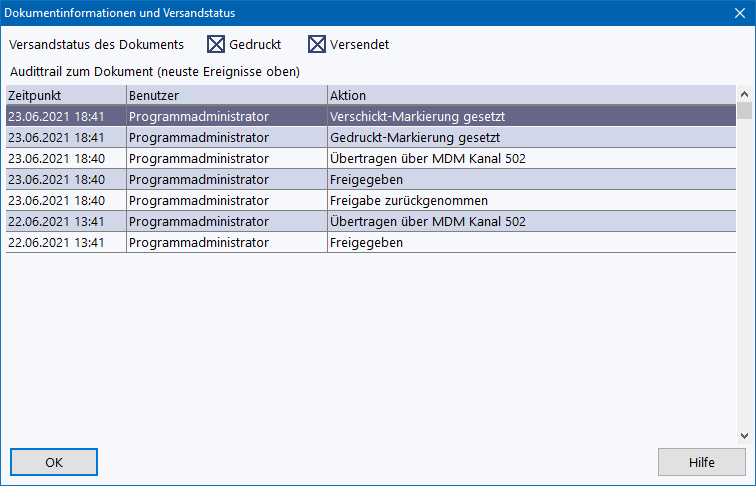The width and height of the screenshot is (756, 486).
Task: Sort by the Benutzer column header
Action: point(226,95)
